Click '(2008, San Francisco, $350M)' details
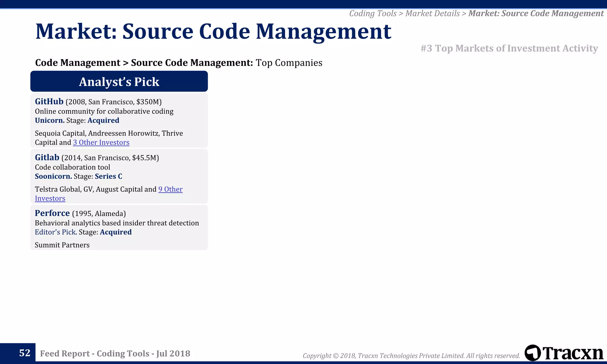 click(x=114, y=102)
